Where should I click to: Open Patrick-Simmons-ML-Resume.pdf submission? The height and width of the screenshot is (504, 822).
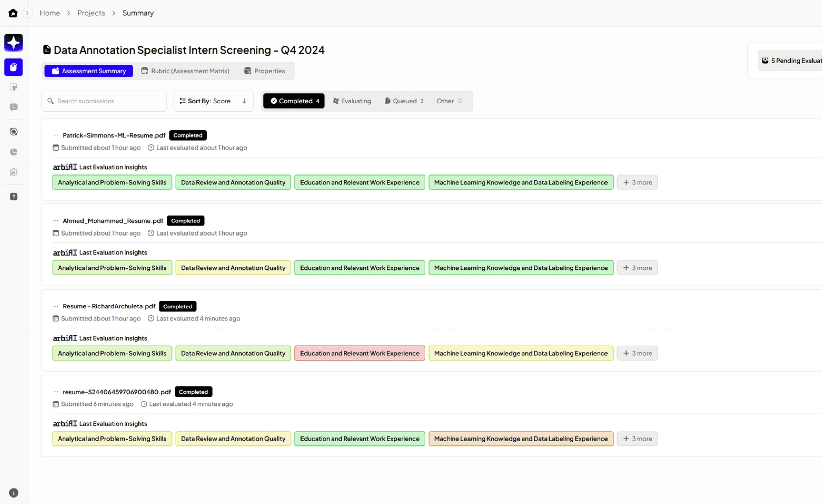[x=114, y=135]
